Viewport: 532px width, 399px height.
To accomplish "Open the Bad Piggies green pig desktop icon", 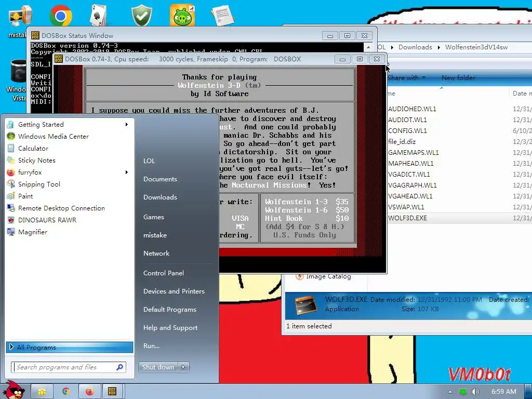I will click(182, 15).
